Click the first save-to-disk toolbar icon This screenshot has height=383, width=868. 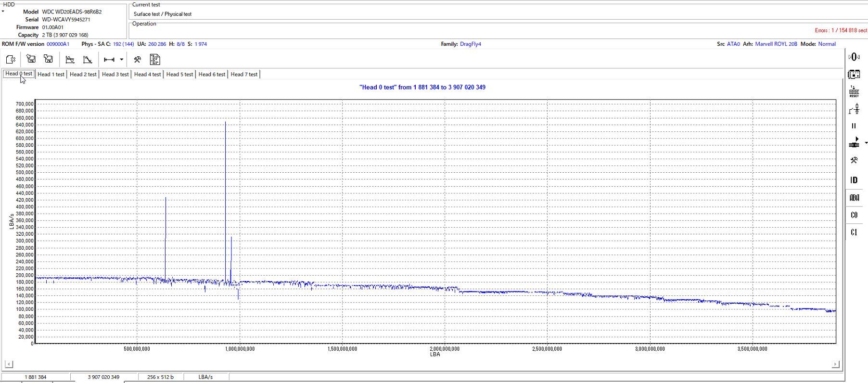click(31, 59)
